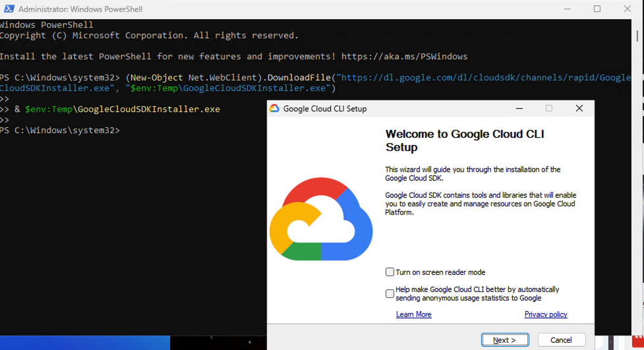
Task: Minimize the PowerShell window
Action: 567,9
